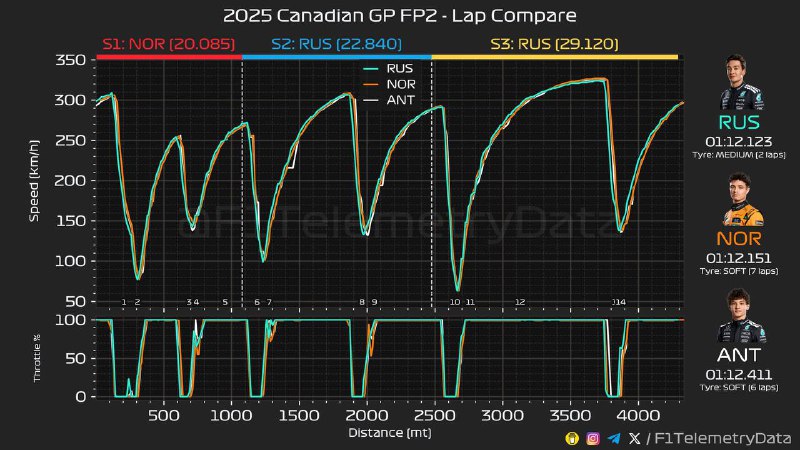Click the large orange NOR driver name
800x450 pixels.
click(x=739, y=239)
